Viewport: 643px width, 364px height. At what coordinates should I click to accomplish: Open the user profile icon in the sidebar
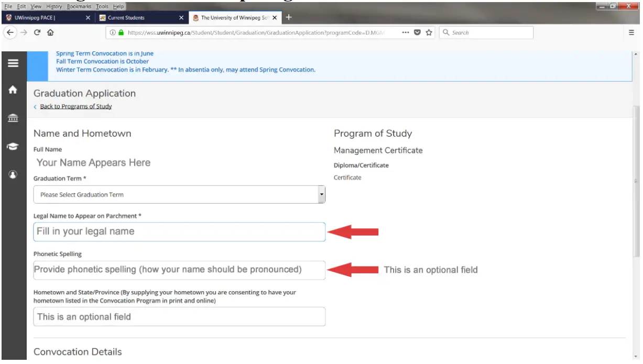pyautogui.click(x=13, y=173)
